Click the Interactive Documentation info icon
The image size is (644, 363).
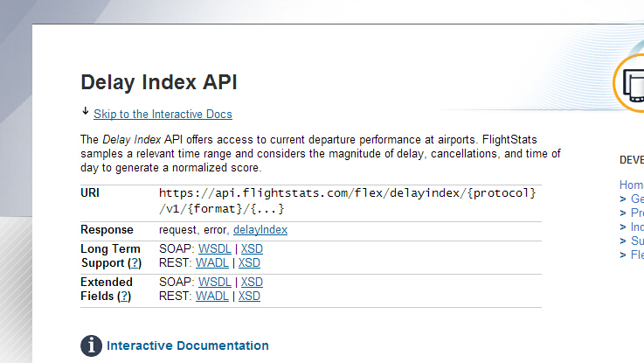coord(91,346)
